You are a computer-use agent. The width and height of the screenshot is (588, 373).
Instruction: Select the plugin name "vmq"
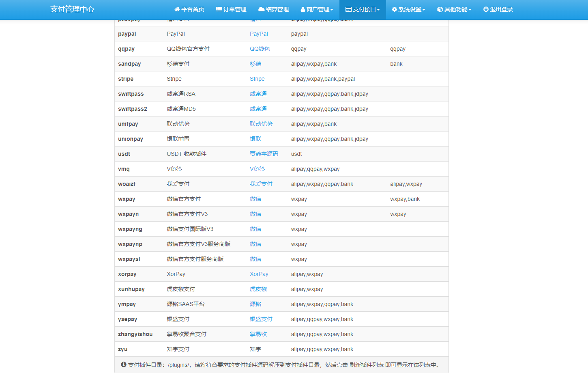(x=124, y=169)
